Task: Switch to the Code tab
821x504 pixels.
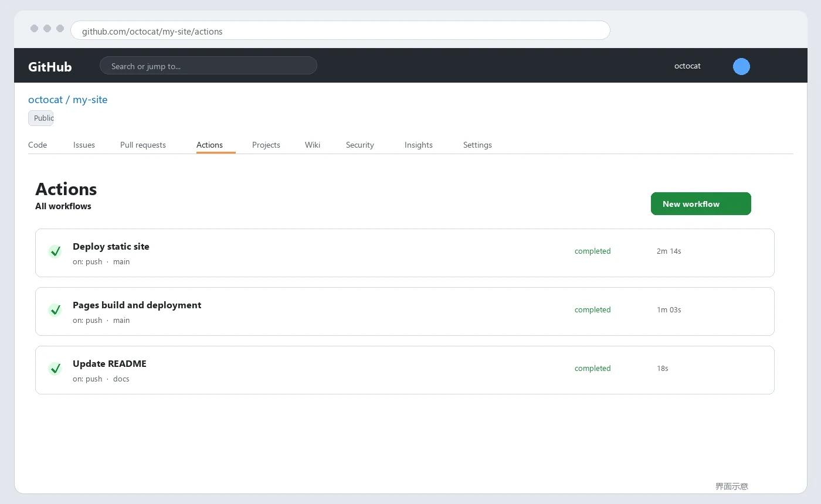Action: 38,145
